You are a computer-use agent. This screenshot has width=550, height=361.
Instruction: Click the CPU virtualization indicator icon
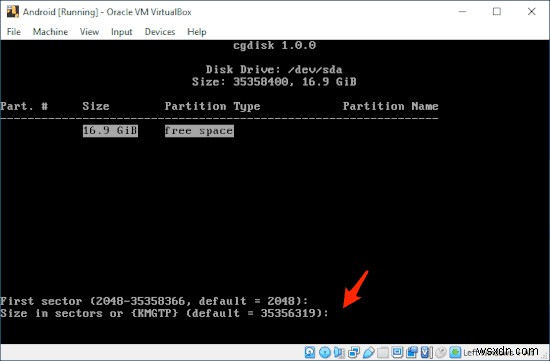[x=425, y=352]
